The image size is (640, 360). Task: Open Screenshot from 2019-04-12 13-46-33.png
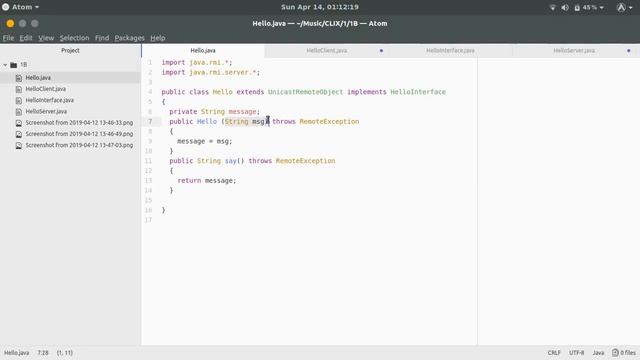tap(79, 122)
